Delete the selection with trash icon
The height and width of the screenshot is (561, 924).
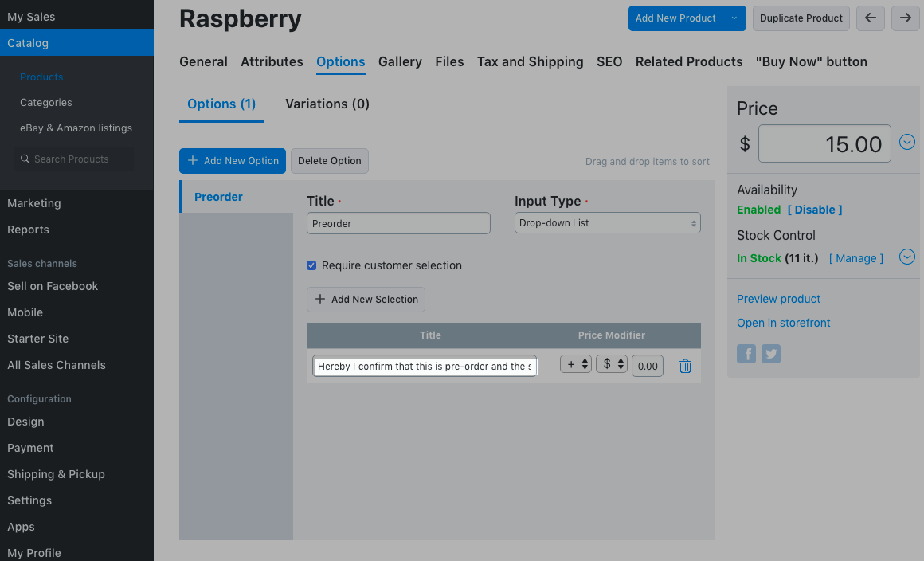(x=685, y=367)
